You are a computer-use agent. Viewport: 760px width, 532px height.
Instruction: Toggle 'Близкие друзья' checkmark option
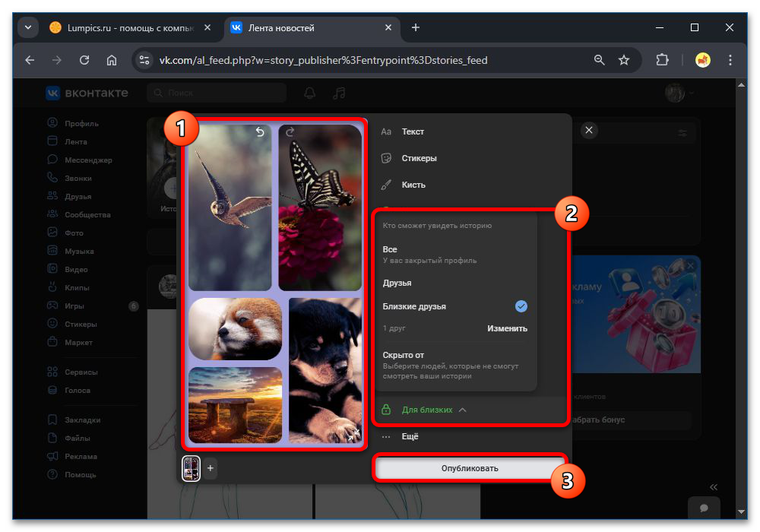tap(521, 306)
